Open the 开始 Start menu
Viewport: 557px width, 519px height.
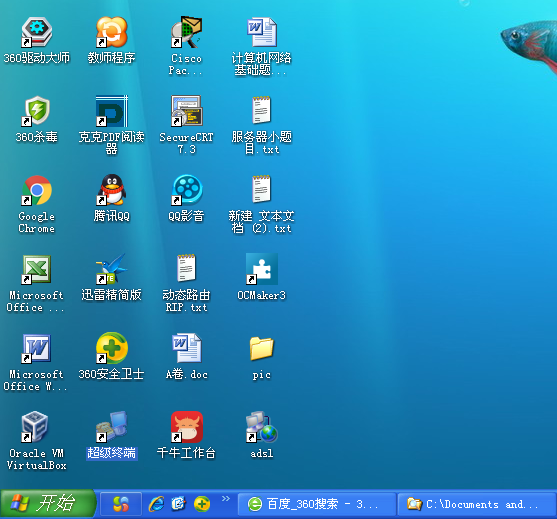48,503
